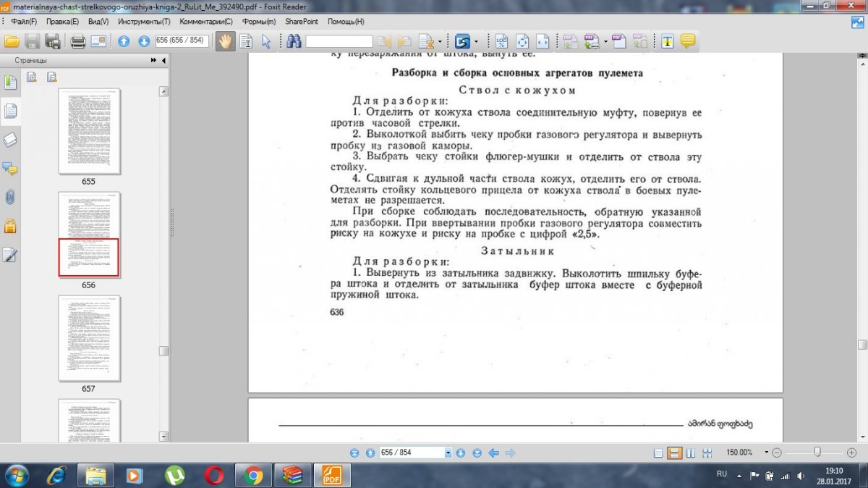
Task: Click the Find Next result arrow
Action: 404,41
